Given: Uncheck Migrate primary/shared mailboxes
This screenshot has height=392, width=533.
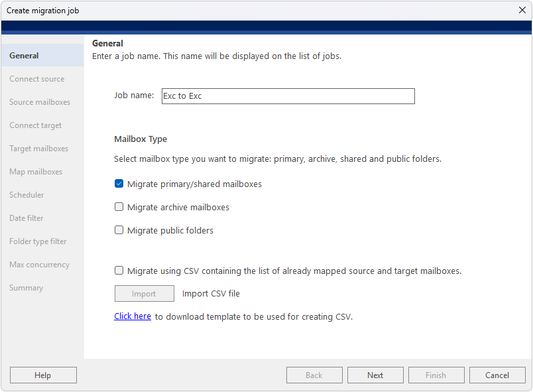Looking at the screenshot, I should click(x=119, y=184).
